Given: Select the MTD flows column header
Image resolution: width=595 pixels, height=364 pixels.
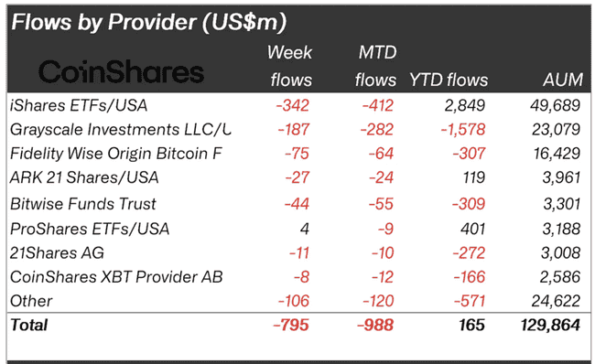Looking at the screenshot, I should (x=375, y=66).
